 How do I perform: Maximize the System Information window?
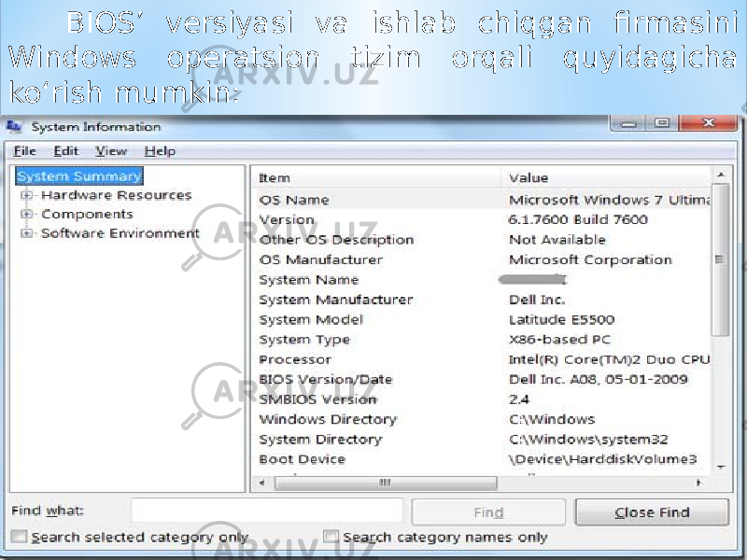tap(662, 123)
